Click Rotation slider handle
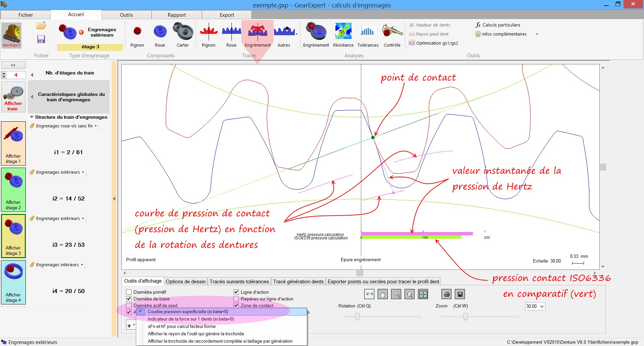 (357, 316)
